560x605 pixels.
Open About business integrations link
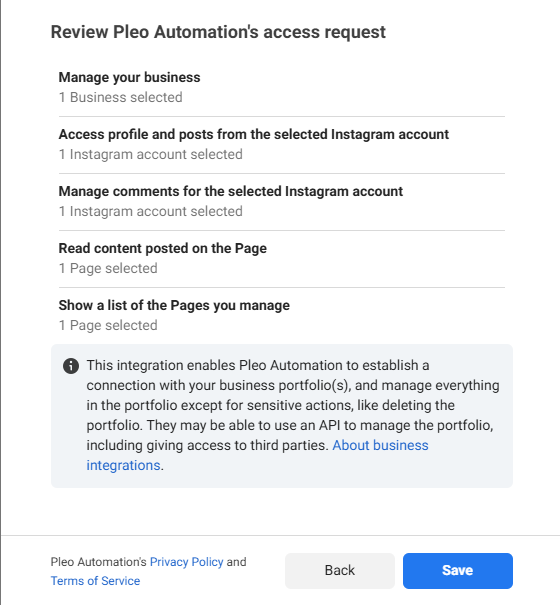(257, 455)
